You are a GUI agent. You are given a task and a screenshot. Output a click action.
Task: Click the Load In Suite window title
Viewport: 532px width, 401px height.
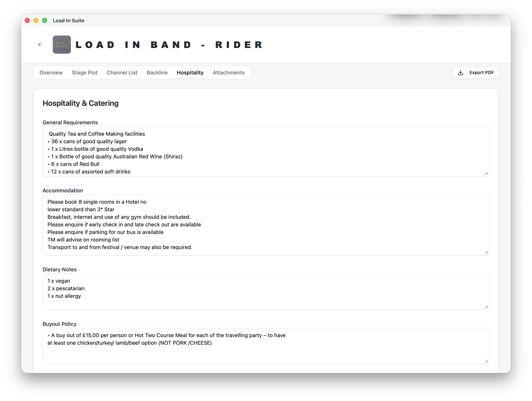click(x=69, y=21)
